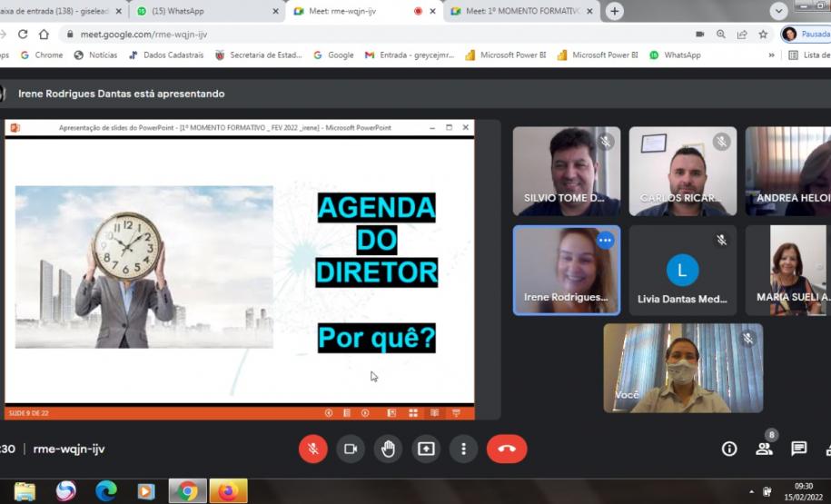Reload the Meet page

tap(24, 35)
